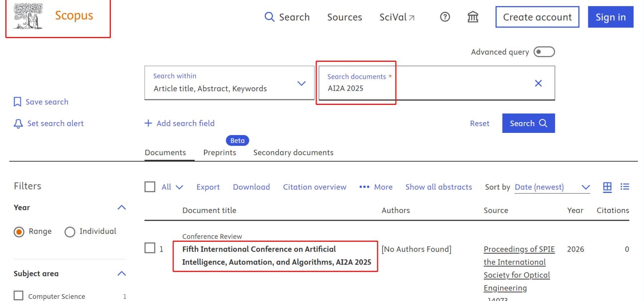Click Set search alert
The height and width of the screenshot is (301, 644).
coord(49,123)
